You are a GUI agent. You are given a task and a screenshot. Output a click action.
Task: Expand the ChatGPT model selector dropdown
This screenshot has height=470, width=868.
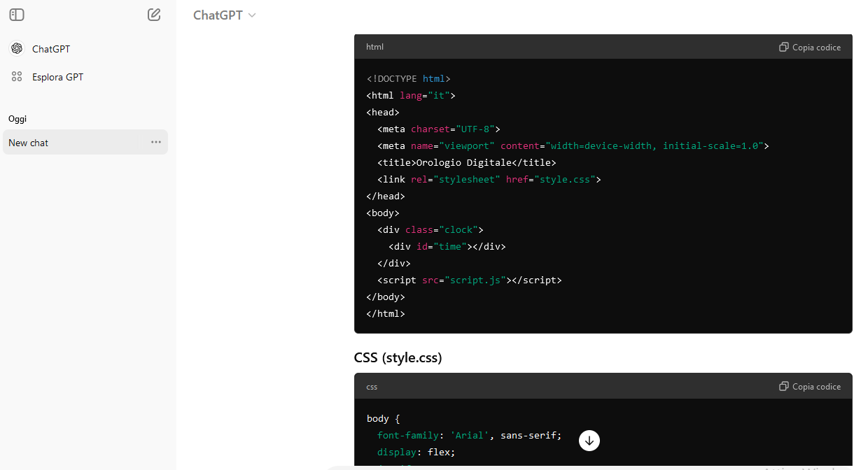(225, 15)
